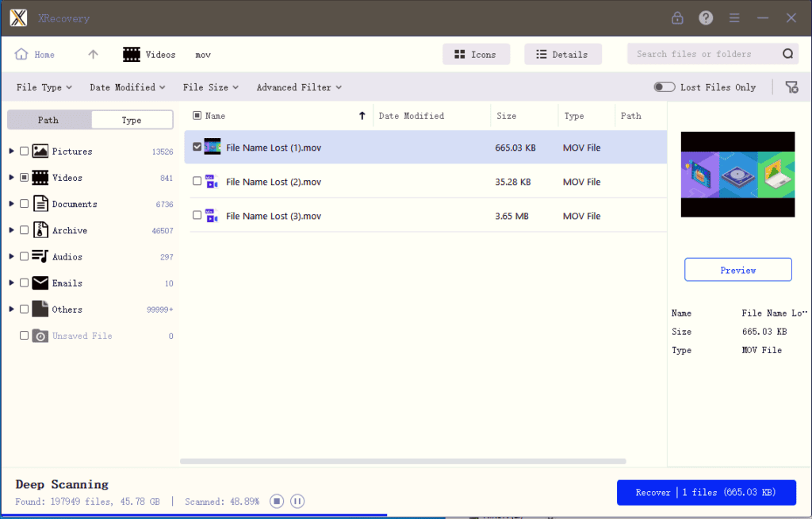
Task: Switch to the Path tab
Action: click(48, 120)
